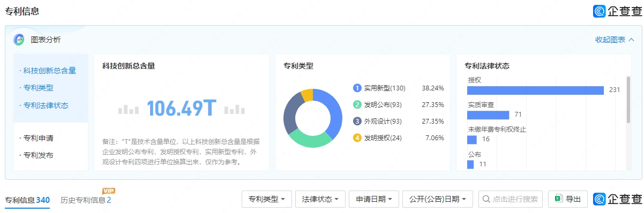The image size is (644, 213).
Task: Click the Excel icon on the 导出 button
Action: coord(558,199)
